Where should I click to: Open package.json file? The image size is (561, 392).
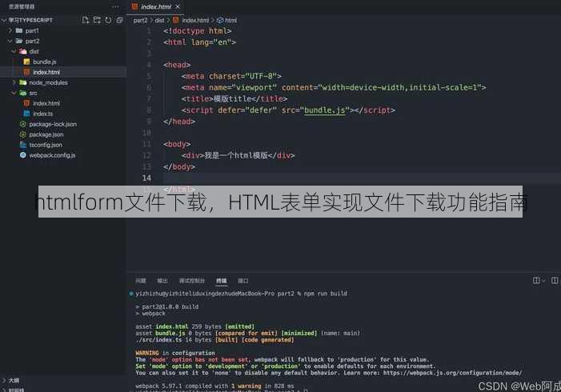click(x=46, y=134)
